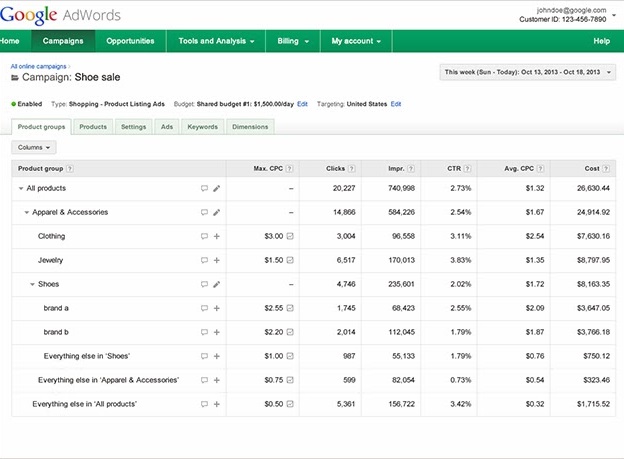This screenshot has width=624, height=459.
Task: Open the Tools and Analysis menu
Action: click(216, 41)
